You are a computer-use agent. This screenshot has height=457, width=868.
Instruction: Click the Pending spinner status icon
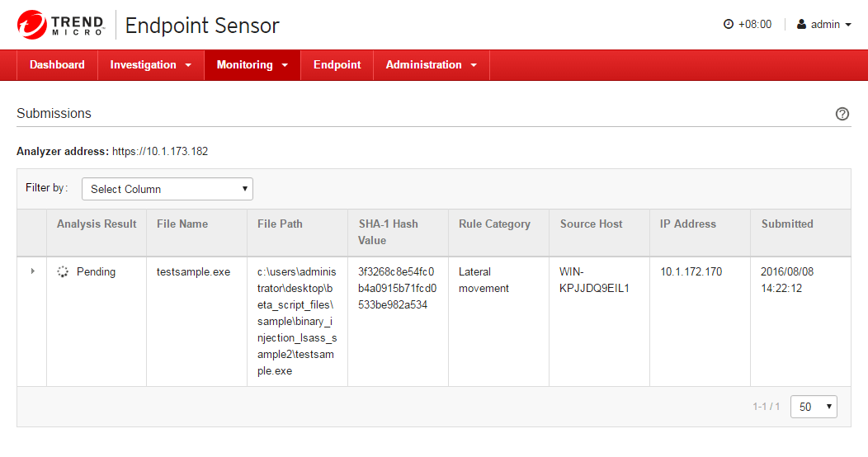pos(63,271)
